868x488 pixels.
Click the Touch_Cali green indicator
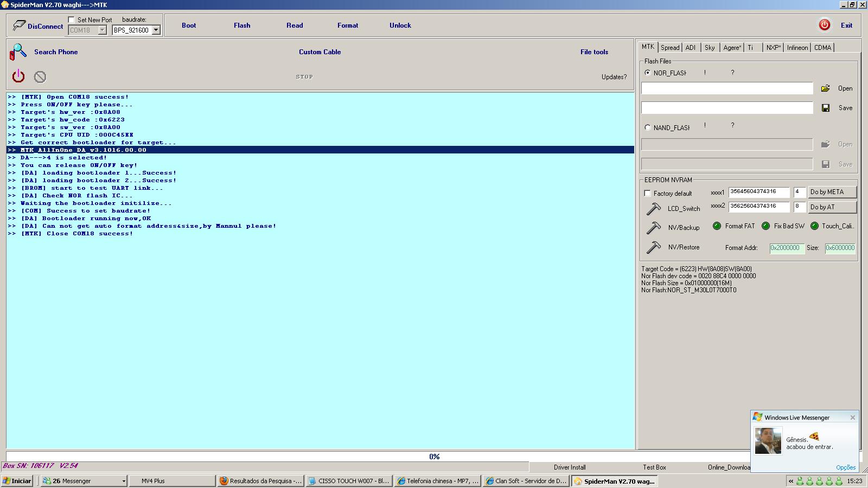(814, 226)
